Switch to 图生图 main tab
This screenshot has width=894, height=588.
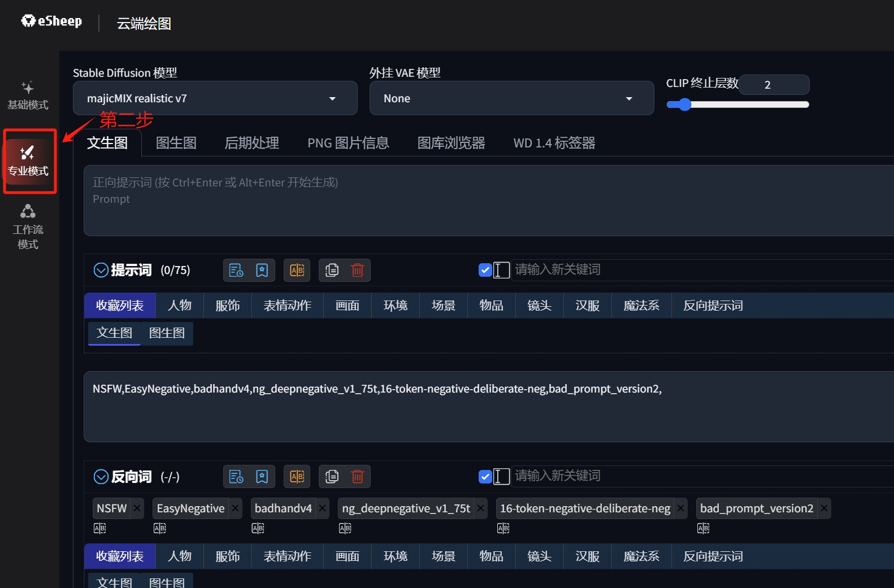pos(176,143)
